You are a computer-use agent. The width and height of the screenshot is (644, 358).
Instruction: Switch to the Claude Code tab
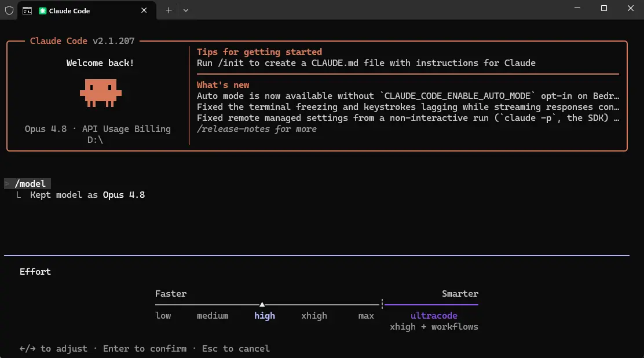pyautogui.click(x=88, y=10)
